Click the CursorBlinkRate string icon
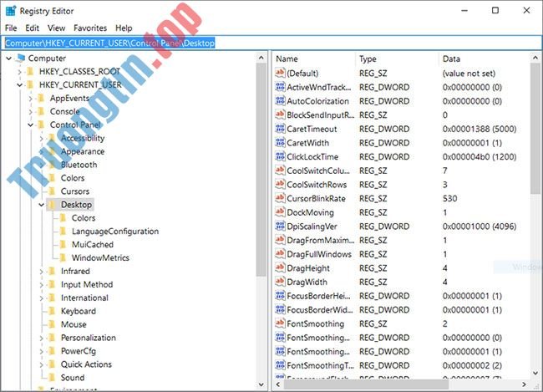Image resolution: width=543 pixels, height=392 pixels. [x=280, y=198]
